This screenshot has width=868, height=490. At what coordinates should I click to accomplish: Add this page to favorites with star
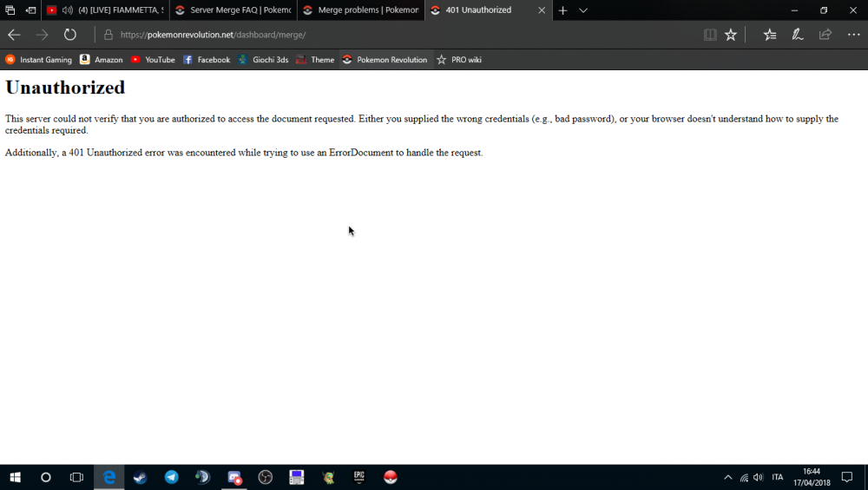(731, 35)
